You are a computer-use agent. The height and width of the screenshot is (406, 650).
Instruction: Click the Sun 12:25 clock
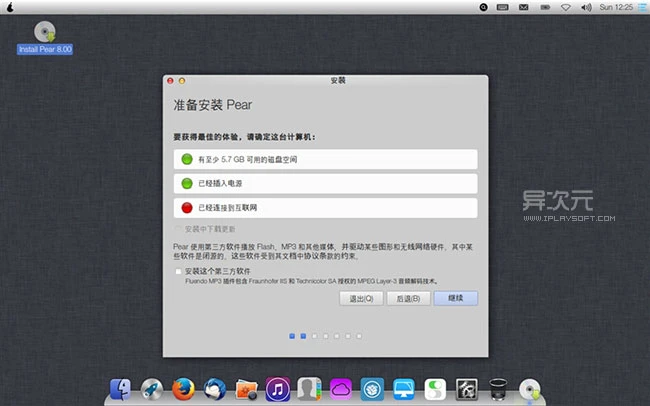[x=616, y=7]
